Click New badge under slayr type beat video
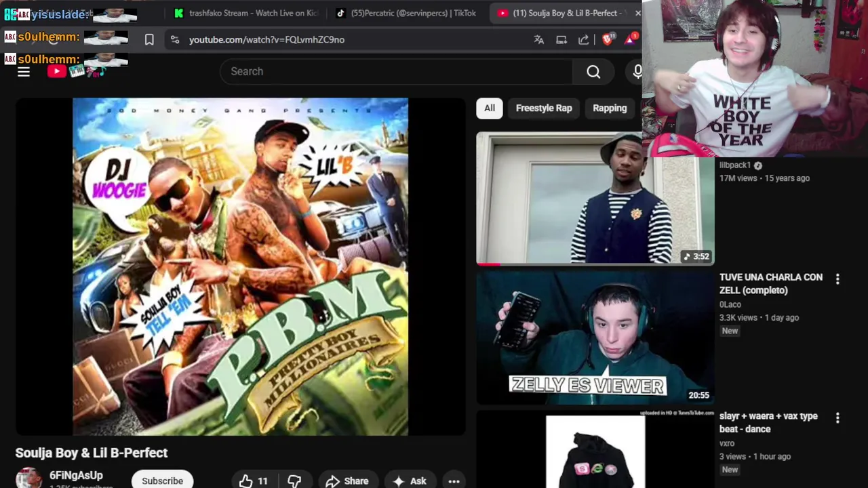Screen dimensions: 868x488 pos(730,470)
